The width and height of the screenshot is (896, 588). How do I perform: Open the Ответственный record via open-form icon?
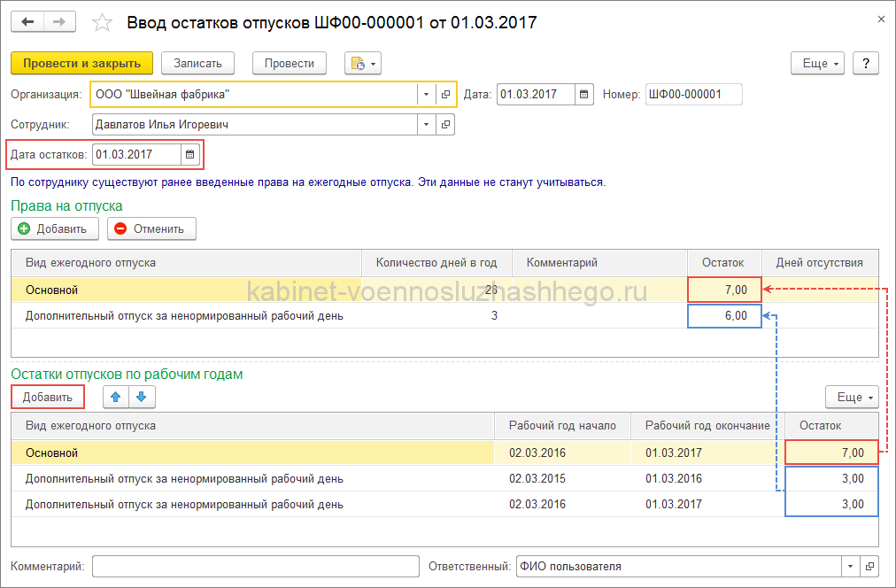[x=869, y=567]
